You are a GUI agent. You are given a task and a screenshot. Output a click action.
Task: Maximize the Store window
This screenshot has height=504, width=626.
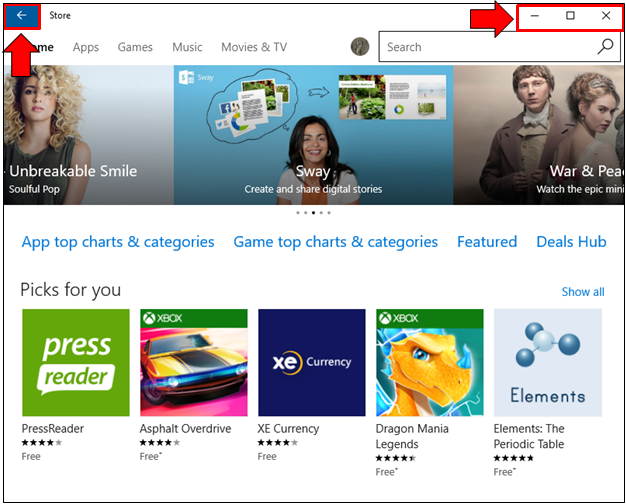(570, 16)
